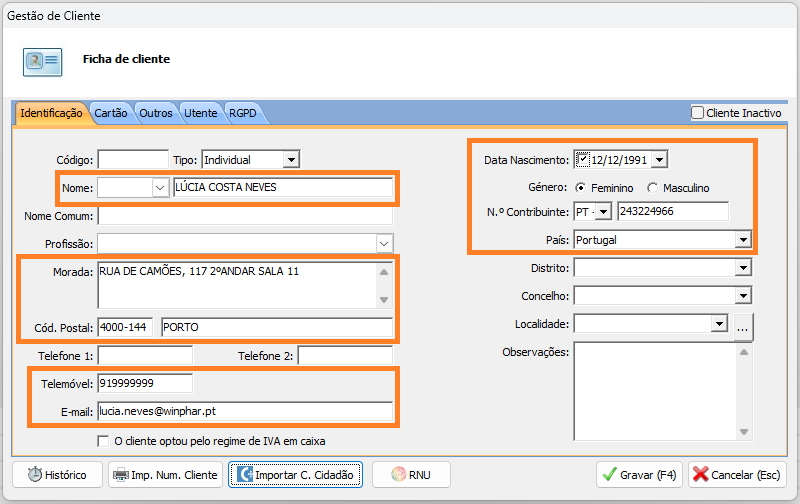Click Importar C. Cidadão icon button
The height and width of the screenshot is (504, 800).
296,475
